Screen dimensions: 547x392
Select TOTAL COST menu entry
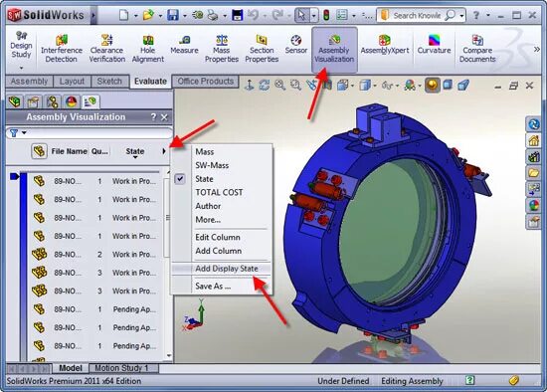click(219, 192)
